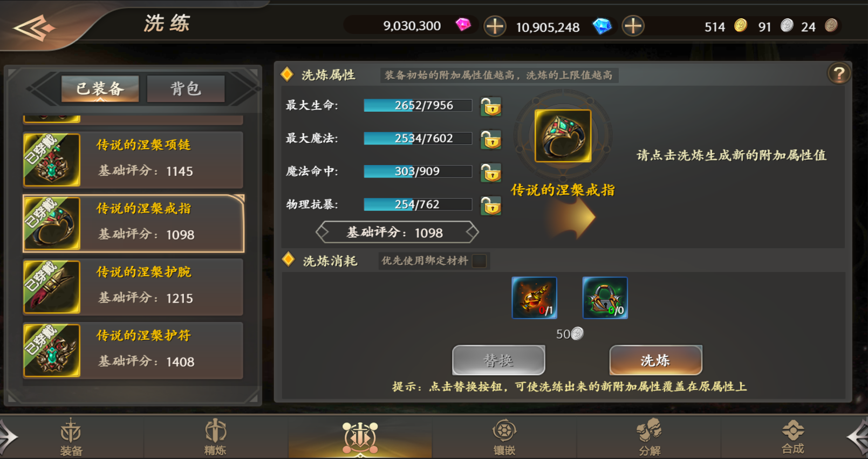Screen dimensions: 868x459
Task: Tap the refining stone material icon
Action: coord(534,298)
